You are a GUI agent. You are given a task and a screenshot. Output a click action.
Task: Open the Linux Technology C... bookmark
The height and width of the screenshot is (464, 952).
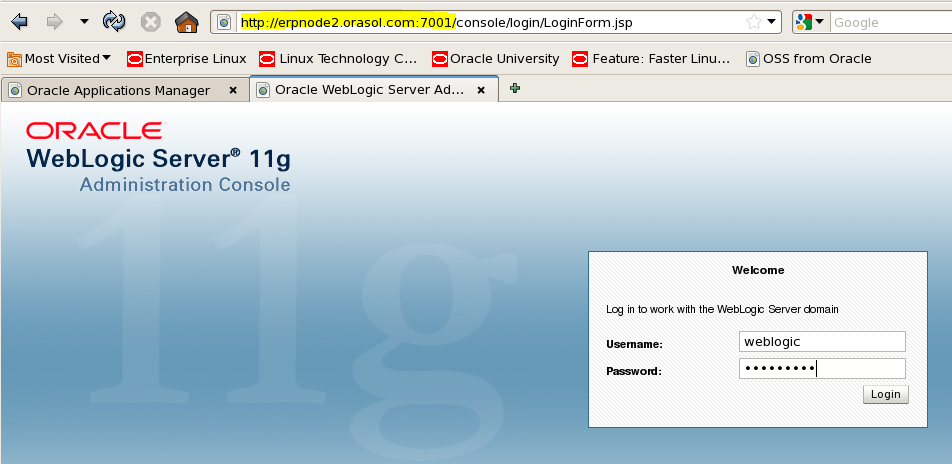coord(338,59)
